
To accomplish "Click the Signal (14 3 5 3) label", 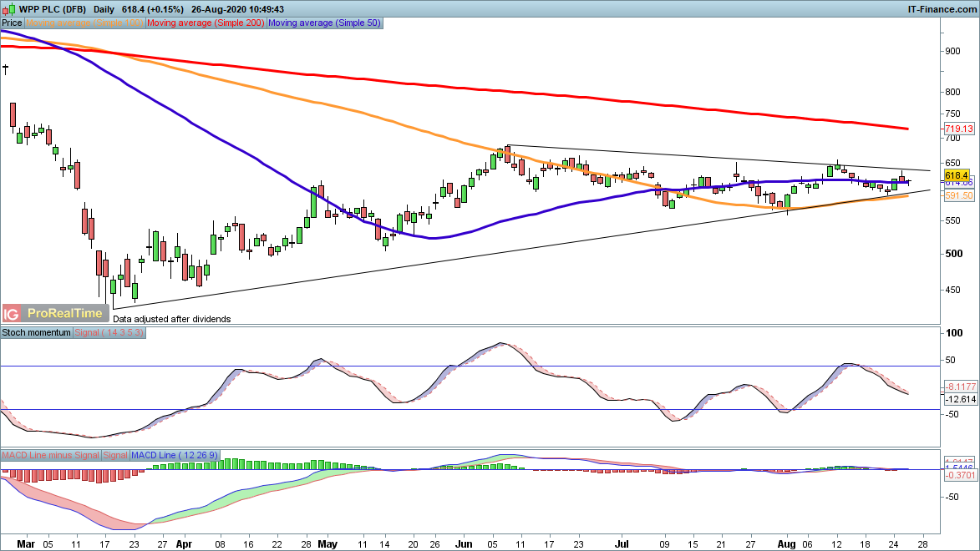I will [110, 332].
